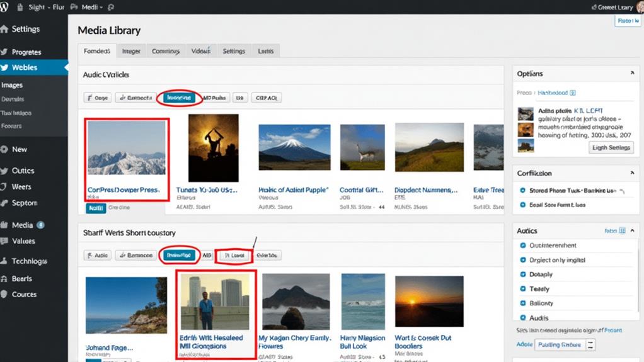The image size is (644, 362).
Task: Select the Drgiect only ingitel radio option
Action: (x=523, y=260)
